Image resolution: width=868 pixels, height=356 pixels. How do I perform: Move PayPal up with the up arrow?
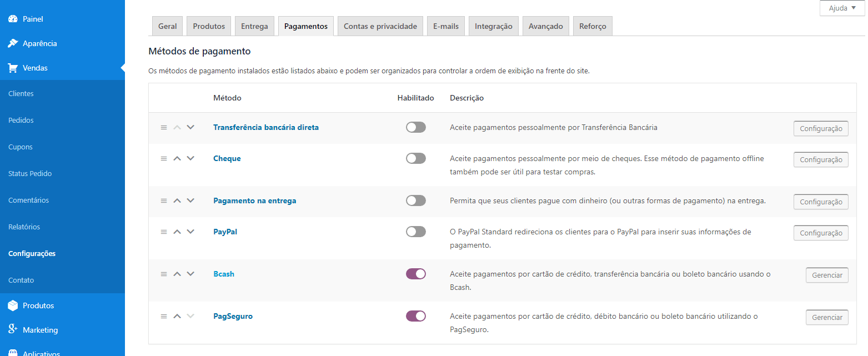(x=177, y=232)
